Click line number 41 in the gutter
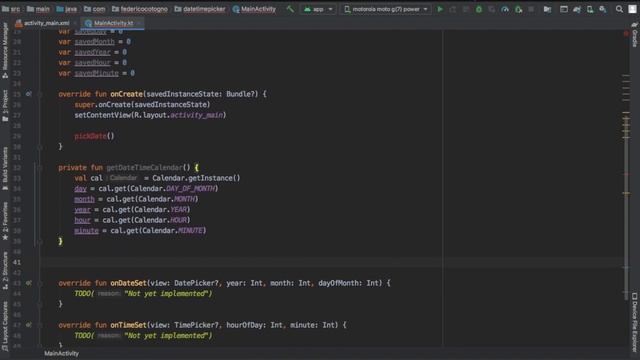The width and height of the screenshot is (640, 360). click(x=17, y=262)
